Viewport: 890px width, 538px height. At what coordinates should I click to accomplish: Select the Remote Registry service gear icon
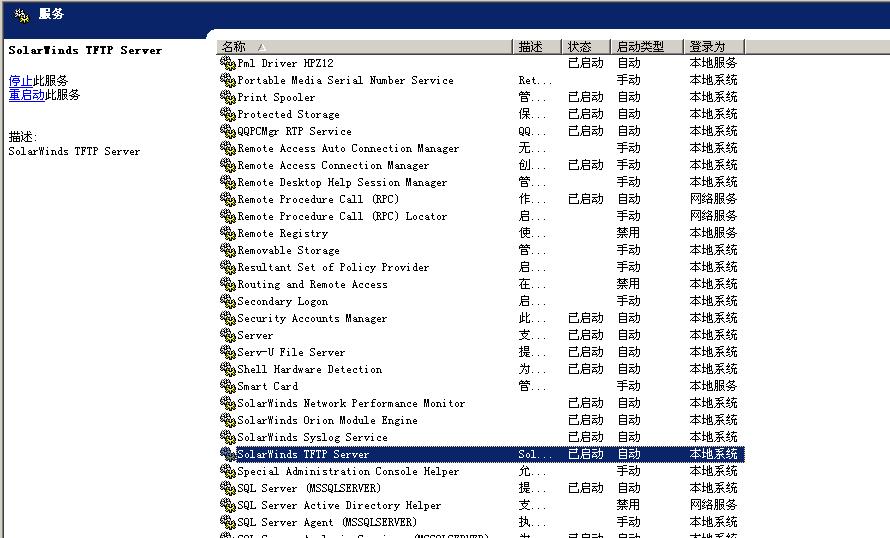(x=227, y=234)
